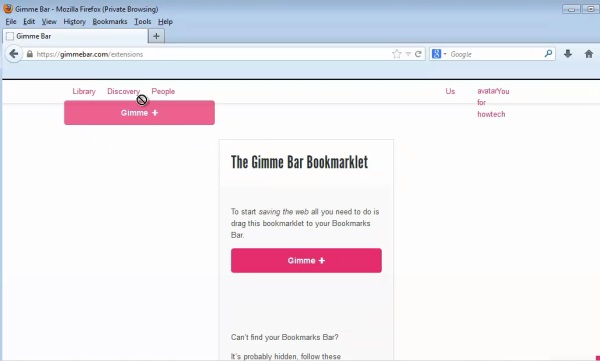
Task: Click the padlock site identity icon
Action: point(29,54)
